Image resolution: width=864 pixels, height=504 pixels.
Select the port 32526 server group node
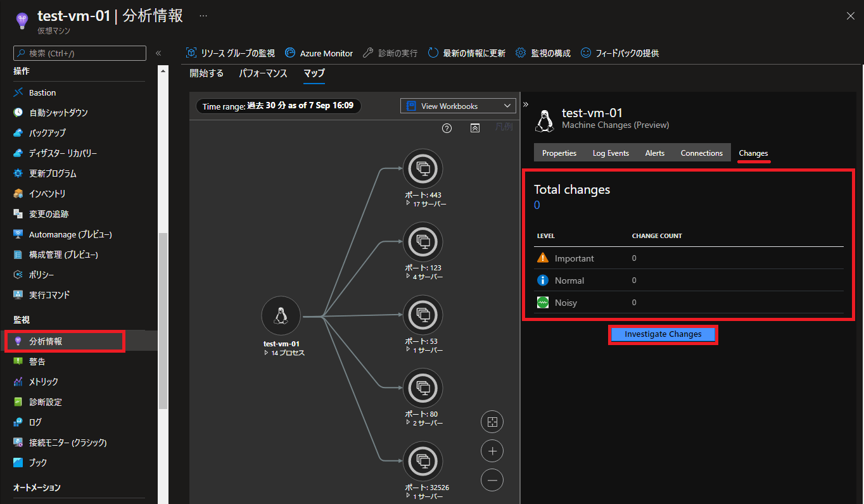click(422, 461)
